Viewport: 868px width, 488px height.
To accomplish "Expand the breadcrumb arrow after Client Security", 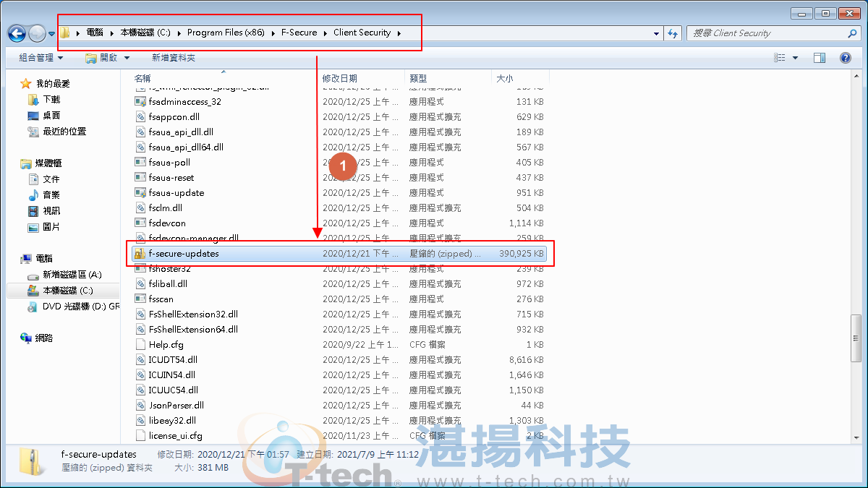I will [x=399, y=33].
